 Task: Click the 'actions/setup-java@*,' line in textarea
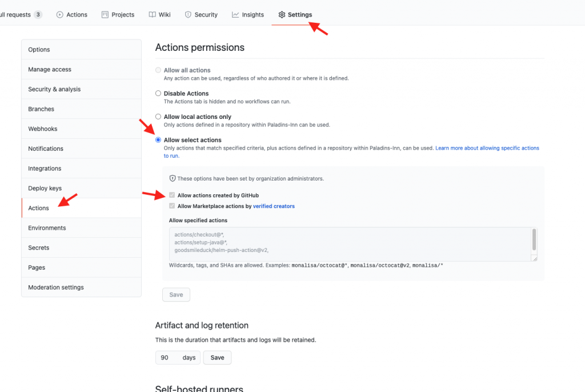coord(201,242)
